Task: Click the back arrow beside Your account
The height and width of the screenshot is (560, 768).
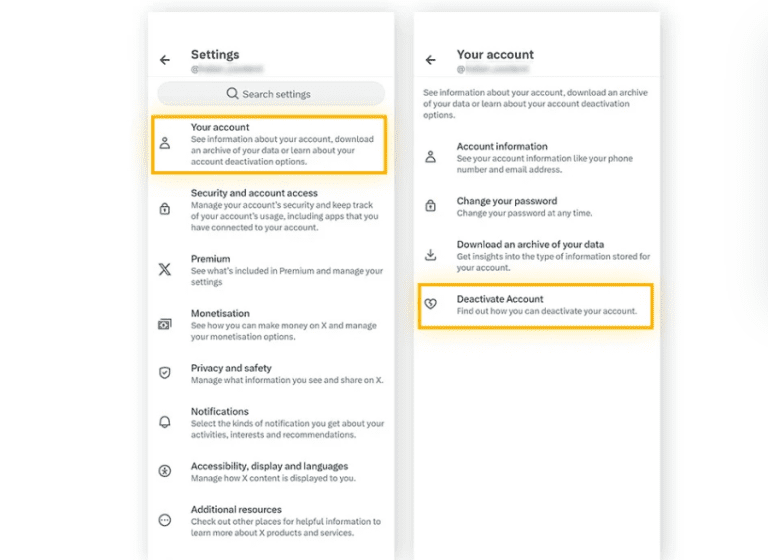Action: 431,60
